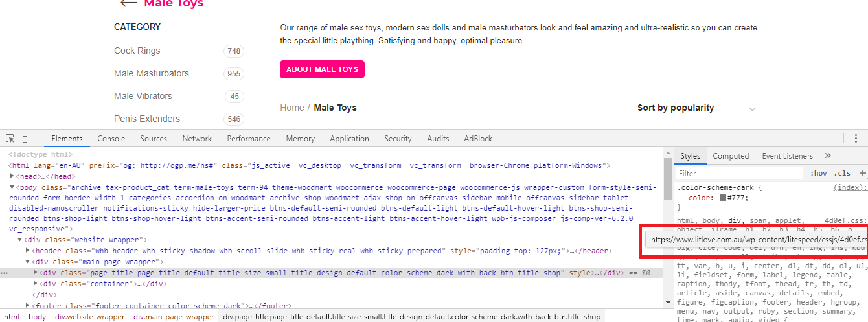Viewport: 868px width, 322px height.
Task: Add new style rule plus icon
Action: coord(862,173)
